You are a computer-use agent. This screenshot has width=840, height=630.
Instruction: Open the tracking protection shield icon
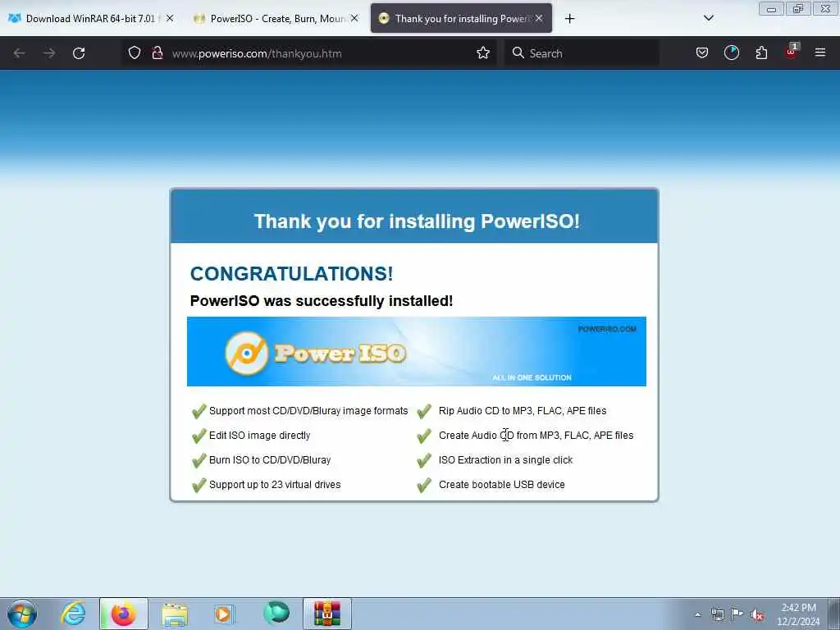[135, 53]
